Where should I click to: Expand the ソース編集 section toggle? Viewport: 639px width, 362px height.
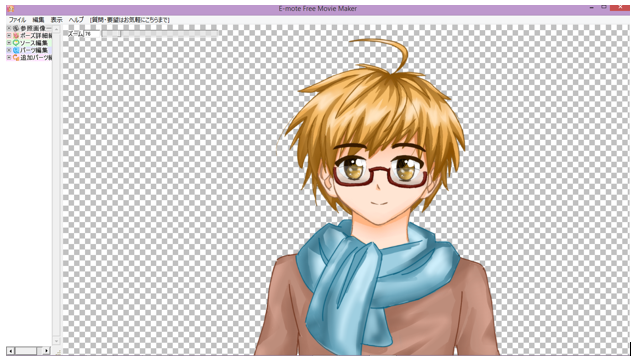coord(9,43)
